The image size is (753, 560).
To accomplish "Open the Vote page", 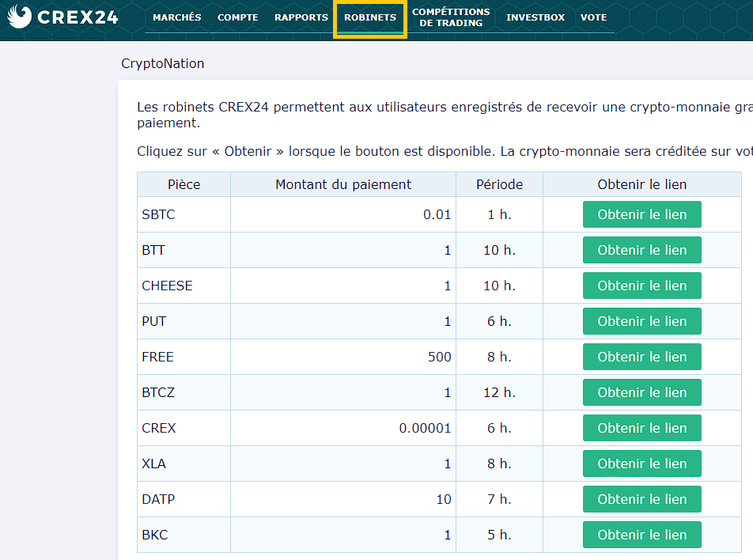I will [x=593, y=17].
